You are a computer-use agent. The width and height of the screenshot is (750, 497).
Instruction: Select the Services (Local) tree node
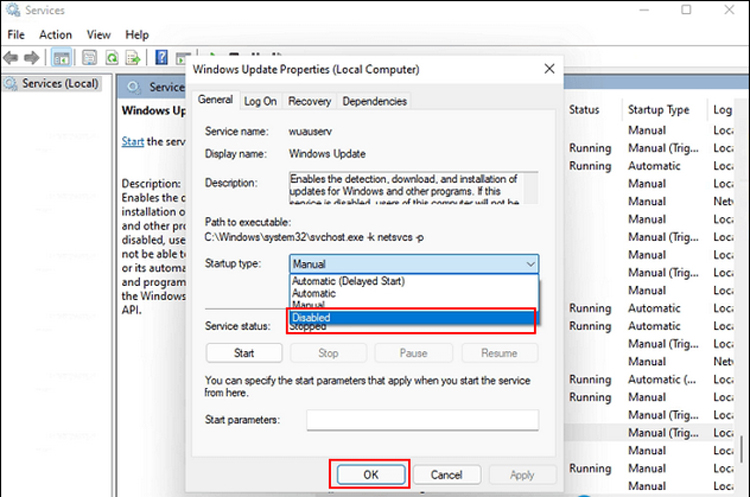coord(52,84)
